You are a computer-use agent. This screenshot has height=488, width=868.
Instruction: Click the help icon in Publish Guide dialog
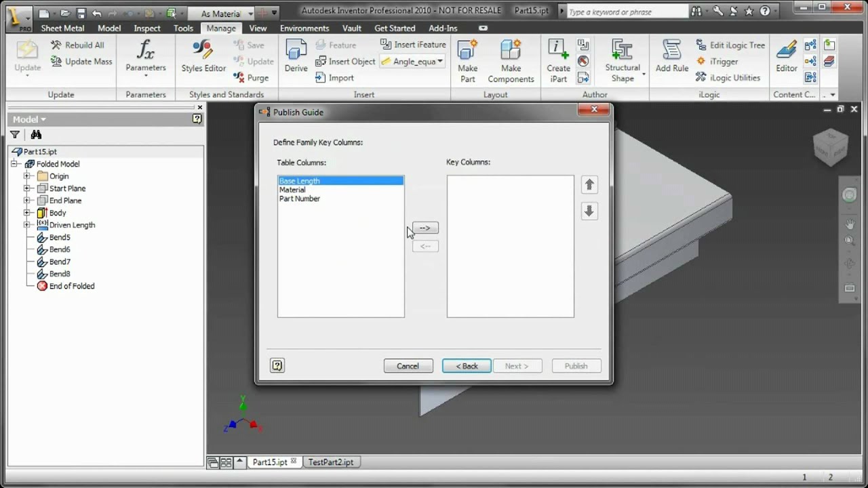277,365
